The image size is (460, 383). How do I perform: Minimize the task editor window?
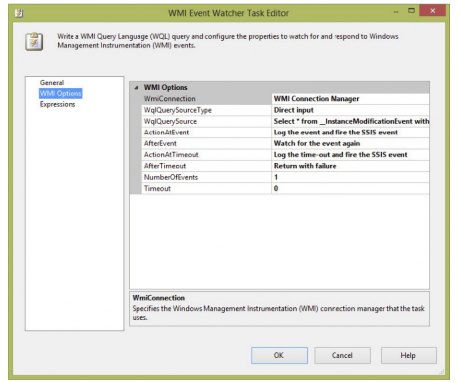coord(396,11)
